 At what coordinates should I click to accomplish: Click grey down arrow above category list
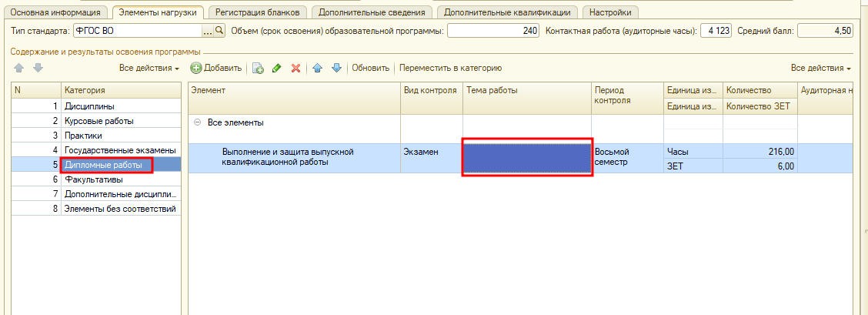click(38, 68)
